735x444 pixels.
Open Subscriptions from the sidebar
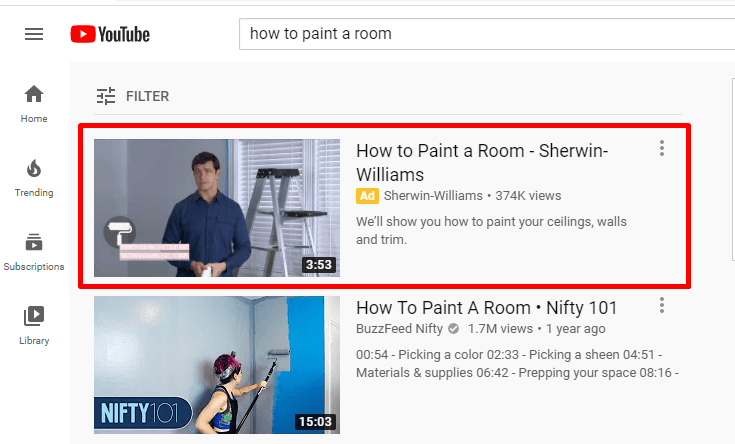click(34, 252)
